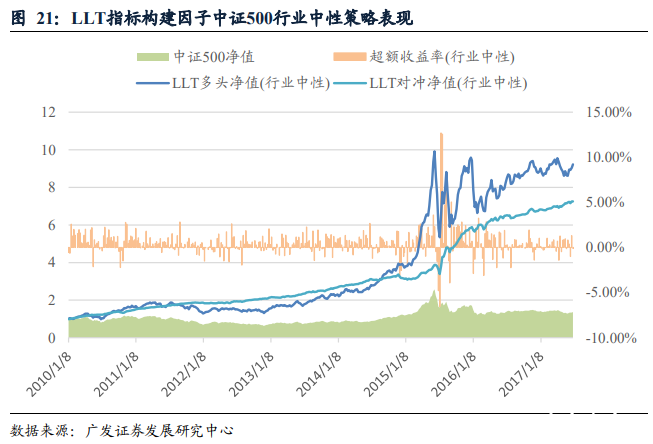
Task: Click the dark blue LLT多头净值 legend line
Action: coord(153,83)
